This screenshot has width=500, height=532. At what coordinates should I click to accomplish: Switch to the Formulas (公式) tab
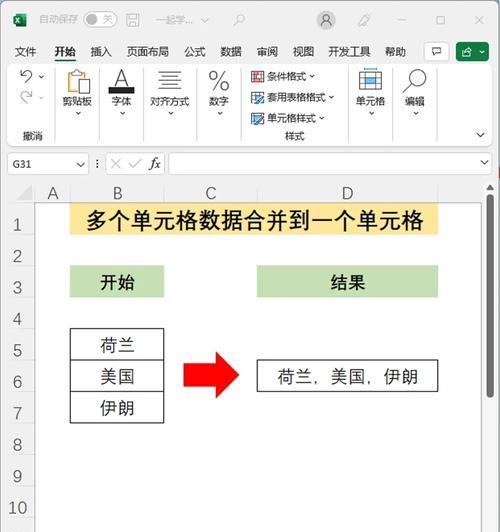coord(195,52)
